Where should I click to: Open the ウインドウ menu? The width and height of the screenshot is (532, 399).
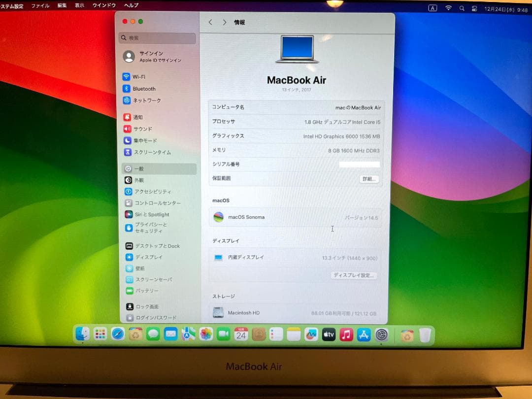point(103,5)
